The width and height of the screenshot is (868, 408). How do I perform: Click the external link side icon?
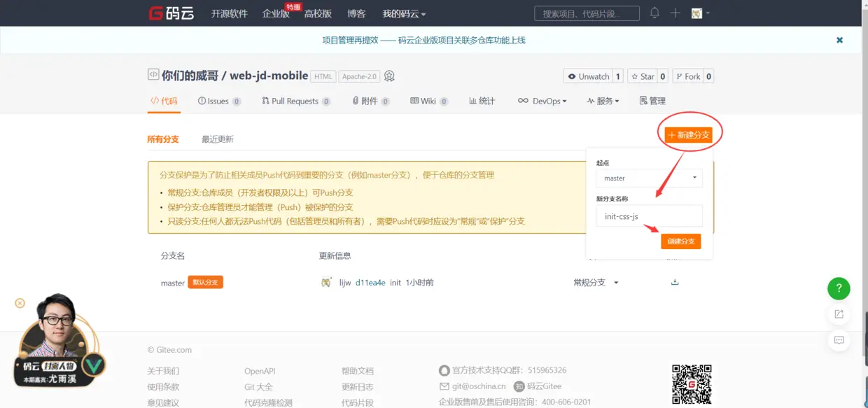click(x=839, y=314)
